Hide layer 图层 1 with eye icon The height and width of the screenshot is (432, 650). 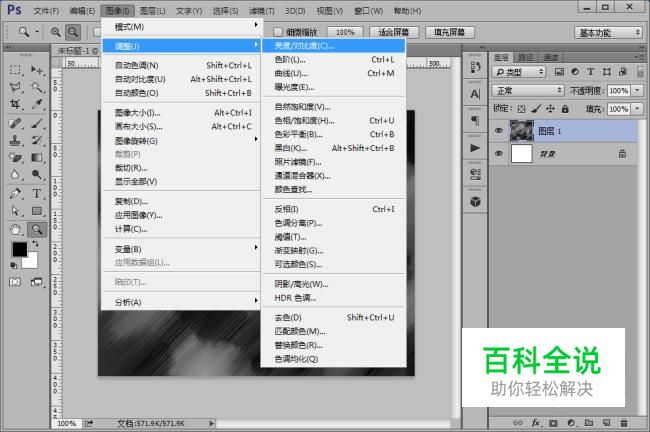coord(499,131)
